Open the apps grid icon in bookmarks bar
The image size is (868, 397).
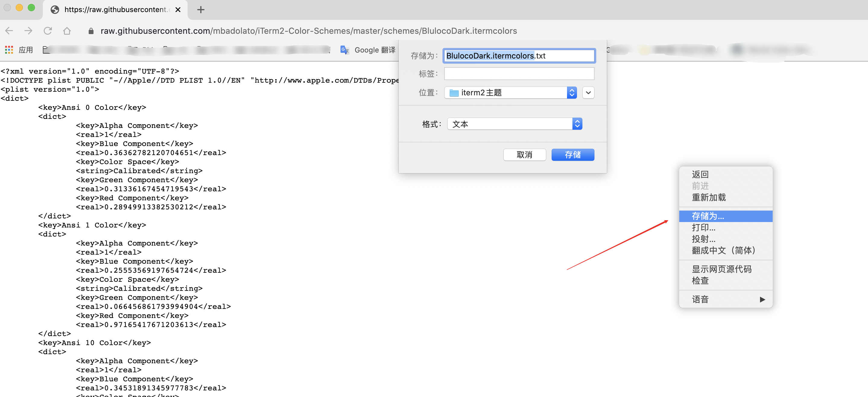[x=9, y=50]
